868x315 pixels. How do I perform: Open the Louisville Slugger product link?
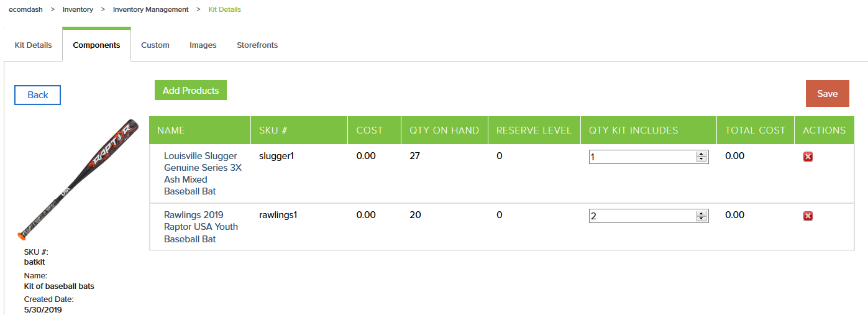(203, 173)
